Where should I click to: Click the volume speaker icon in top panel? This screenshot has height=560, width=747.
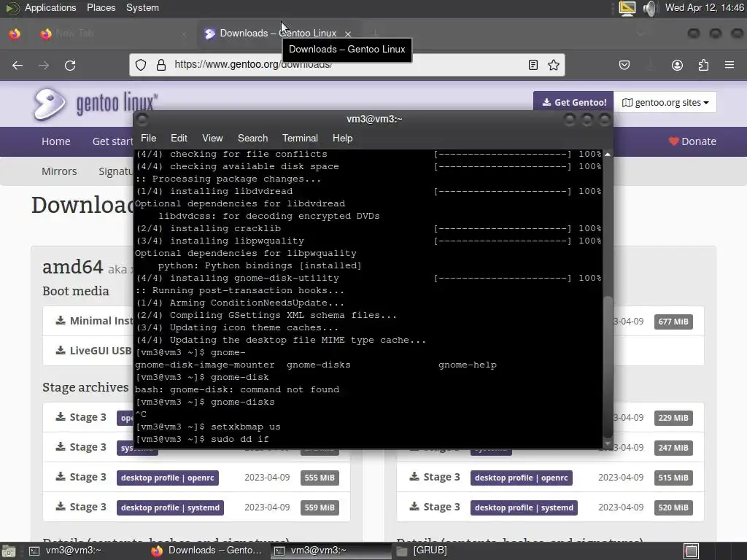(650, 8)
